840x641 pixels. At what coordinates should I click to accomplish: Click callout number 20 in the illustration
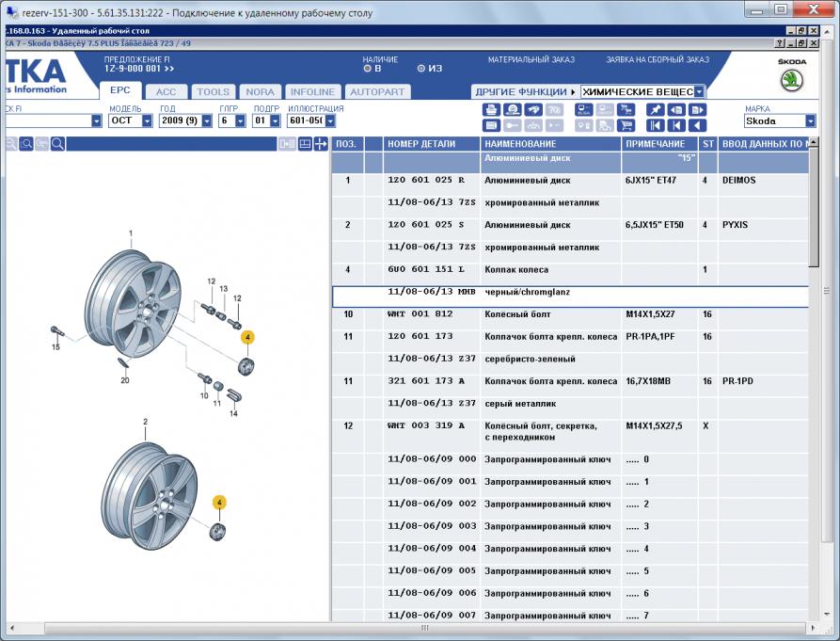(125, 380)
